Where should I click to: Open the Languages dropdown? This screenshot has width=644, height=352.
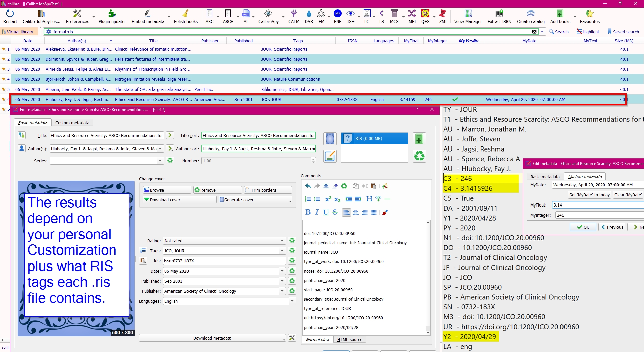click(292, 301)
